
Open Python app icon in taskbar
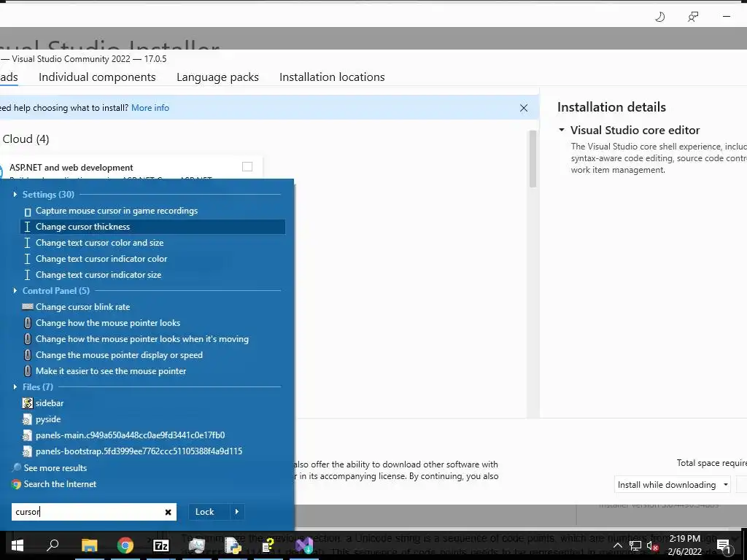coord(233,545)
